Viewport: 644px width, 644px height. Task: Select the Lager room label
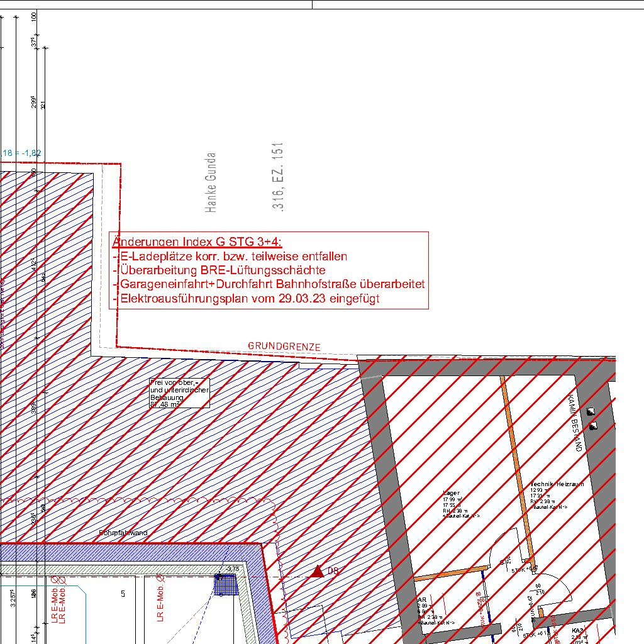(x=452, y=494)
